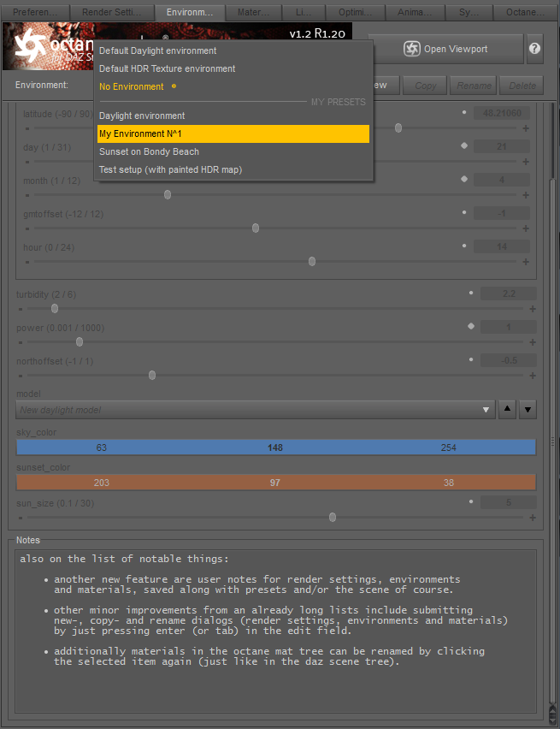The image size is (560, 729).
Task: Click the northoffset slider handle
Action: (152, 375)
